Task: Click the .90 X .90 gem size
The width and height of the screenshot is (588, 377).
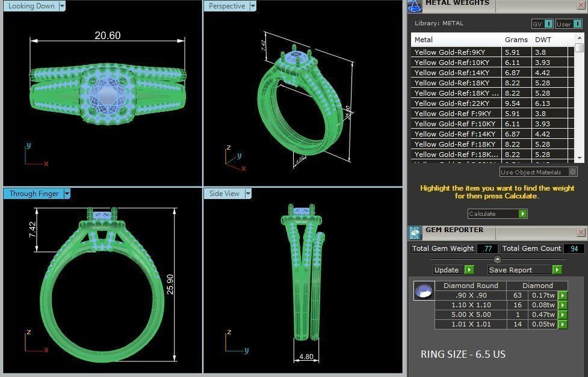Action: [x=471, y=295]
